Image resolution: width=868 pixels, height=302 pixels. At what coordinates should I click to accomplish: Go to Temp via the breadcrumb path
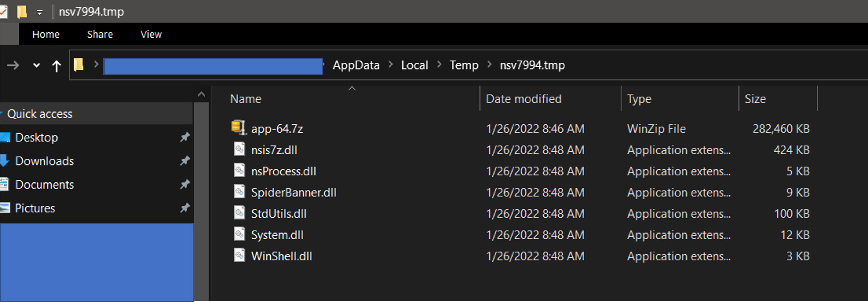(464, 65)
